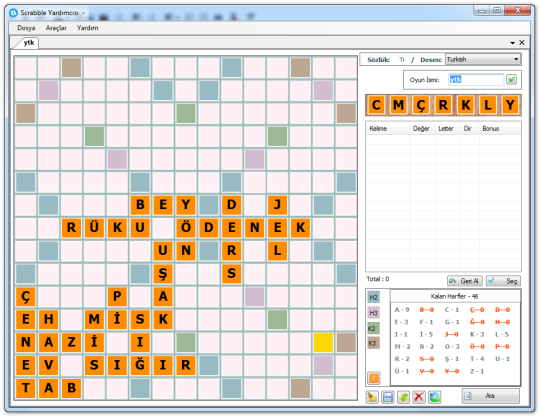Close the ytk tab with X

pos(522,42)
